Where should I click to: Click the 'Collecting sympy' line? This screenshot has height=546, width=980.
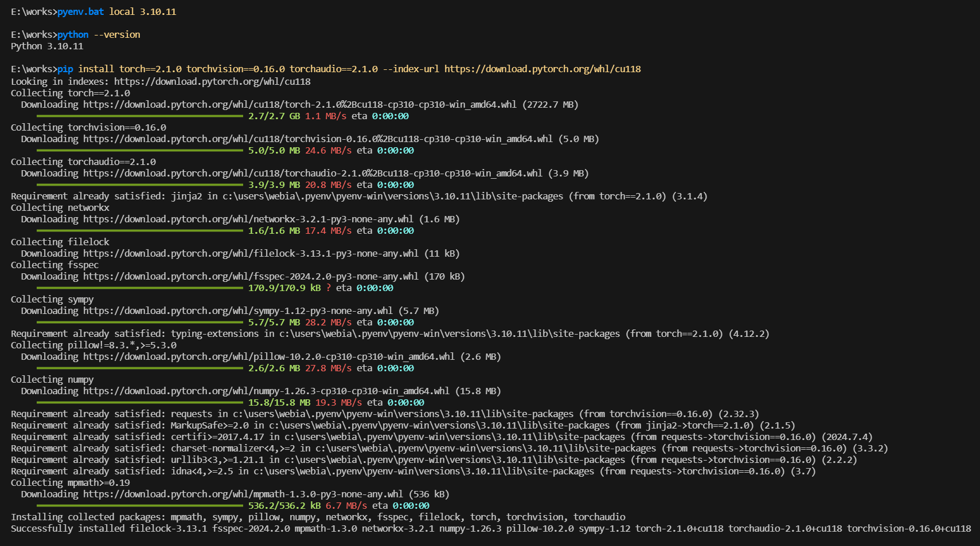click(x=52, y=299)
